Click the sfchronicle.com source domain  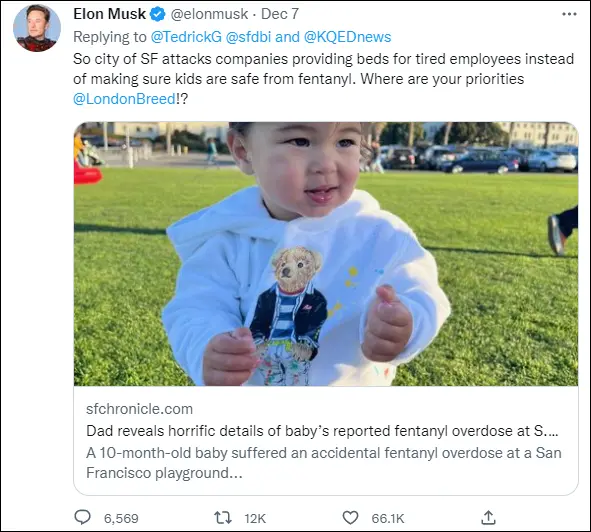139,409
